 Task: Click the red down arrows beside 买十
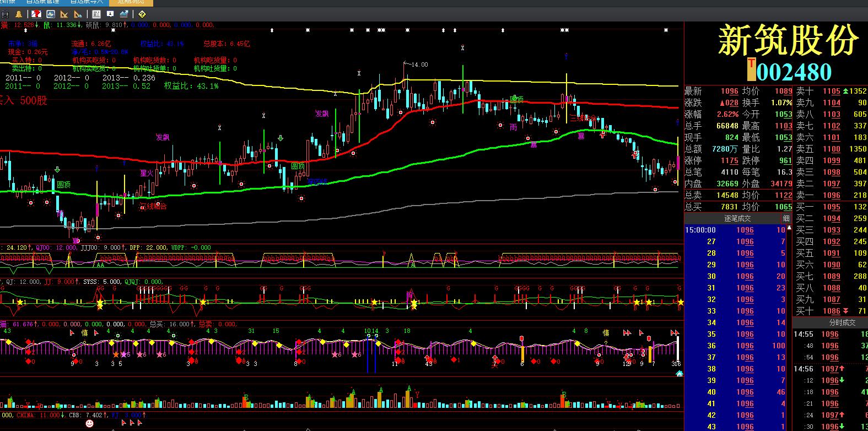[x=846, y=311]
